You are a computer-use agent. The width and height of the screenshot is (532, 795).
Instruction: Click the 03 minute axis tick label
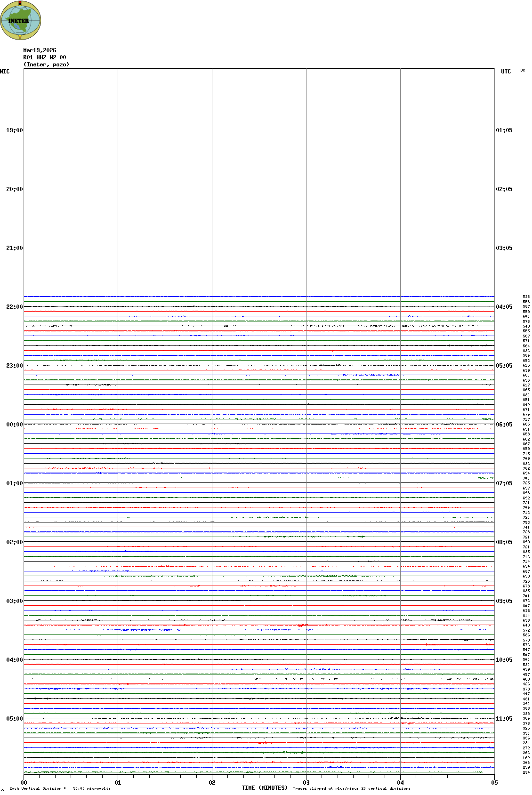point(306,783)
